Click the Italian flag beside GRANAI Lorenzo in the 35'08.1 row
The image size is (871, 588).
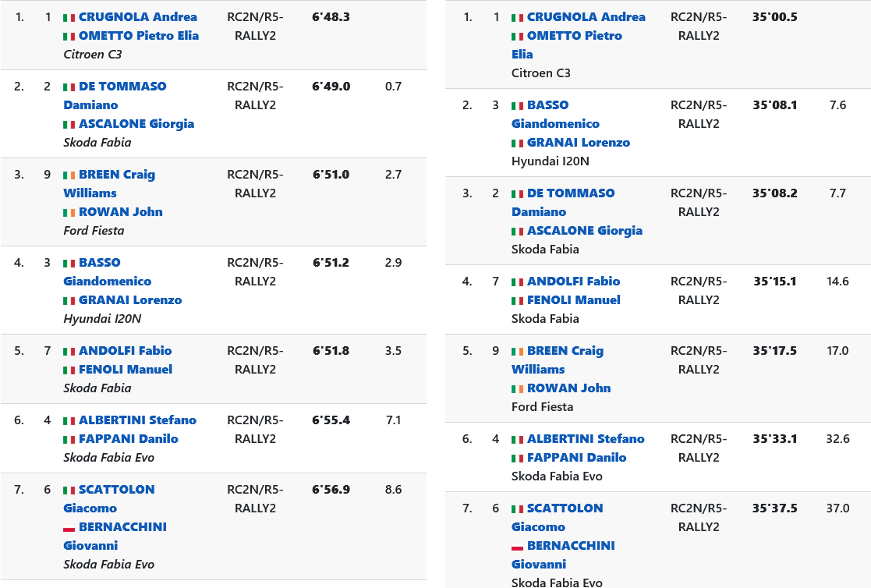(x=517, y=143)
